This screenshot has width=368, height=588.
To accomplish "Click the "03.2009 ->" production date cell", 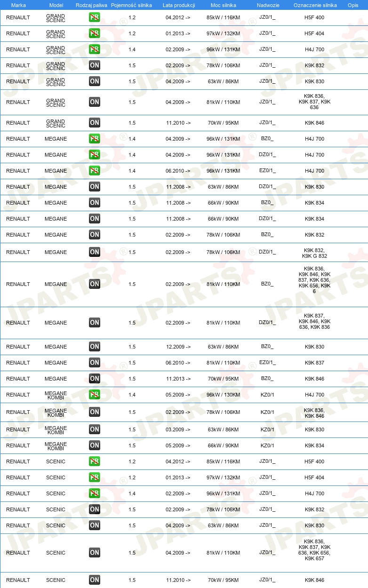I will tap(178, 429).
